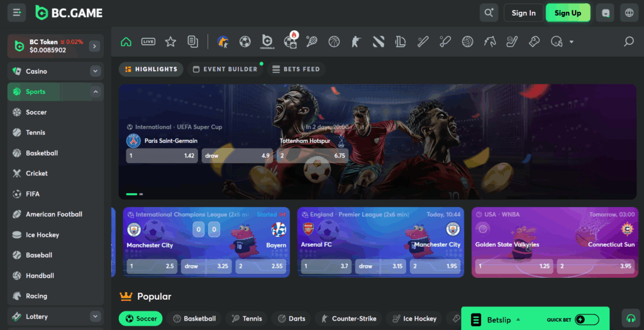The width and height of the screenshot is (644, 330).
Task: Open Racing in the sidebar
Action: click(55, 296)
